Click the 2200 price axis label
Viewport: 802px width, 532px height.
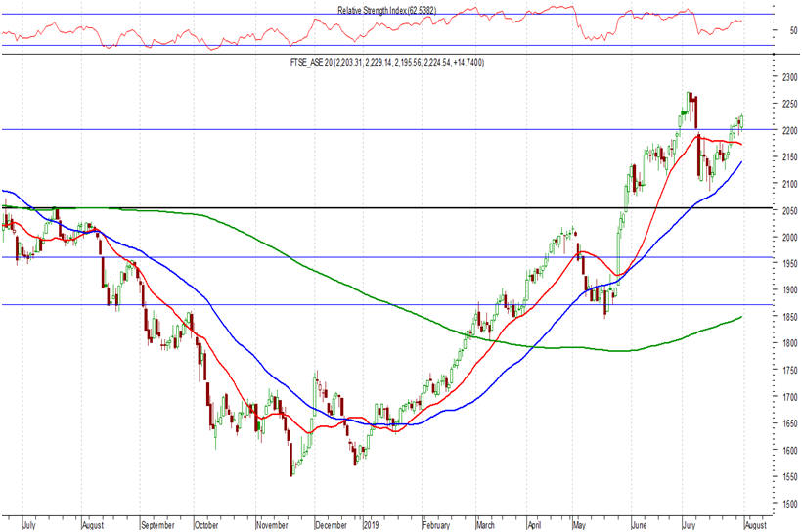click(x=789, y=130)
